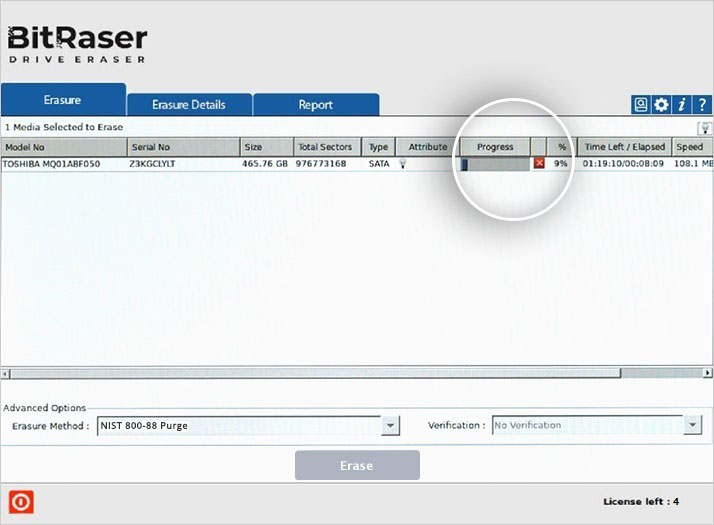714x525 pixels.
Task: Click the erasure progress bar
Action: [495, 164]
